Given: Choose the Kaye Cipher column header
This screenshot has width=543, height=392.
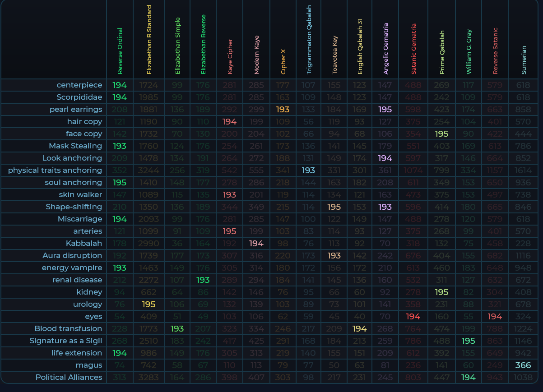Looking at the screenshot, I should tap(230, 56).
